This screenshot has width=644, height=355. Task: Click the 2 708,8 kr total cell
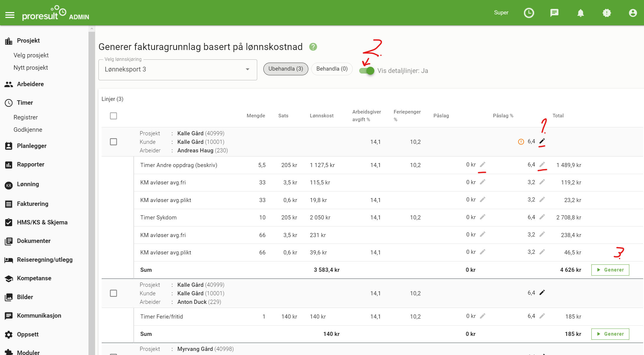coord(569,217)
